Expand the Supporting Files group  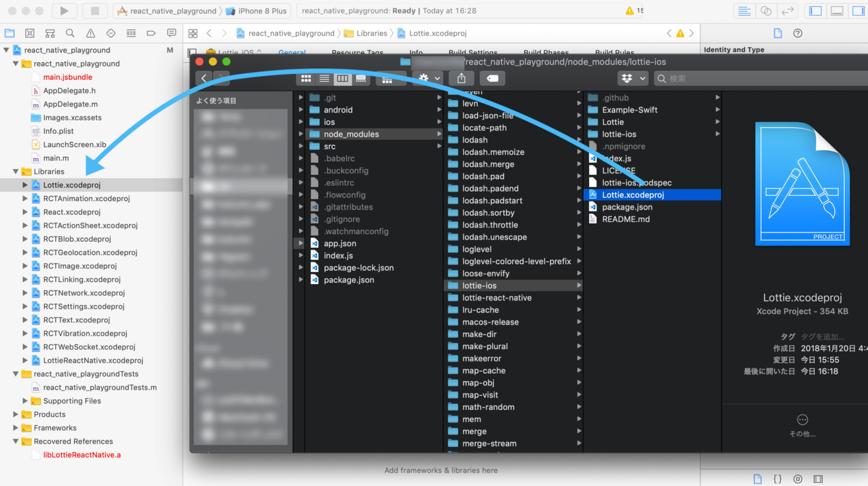pyautogui.click(x=25, y=401)
